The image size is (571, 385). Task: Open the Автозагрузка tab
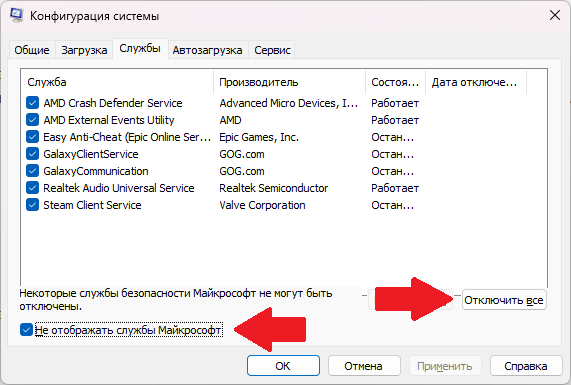[x=208, y=50]
